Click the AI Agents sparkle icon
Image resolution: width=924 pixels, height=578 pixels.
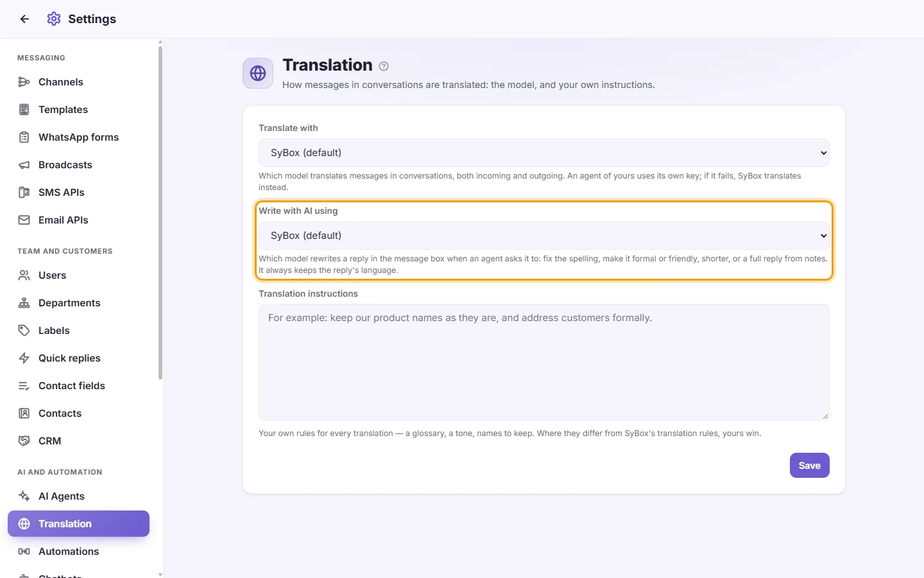tap(24, 496)
